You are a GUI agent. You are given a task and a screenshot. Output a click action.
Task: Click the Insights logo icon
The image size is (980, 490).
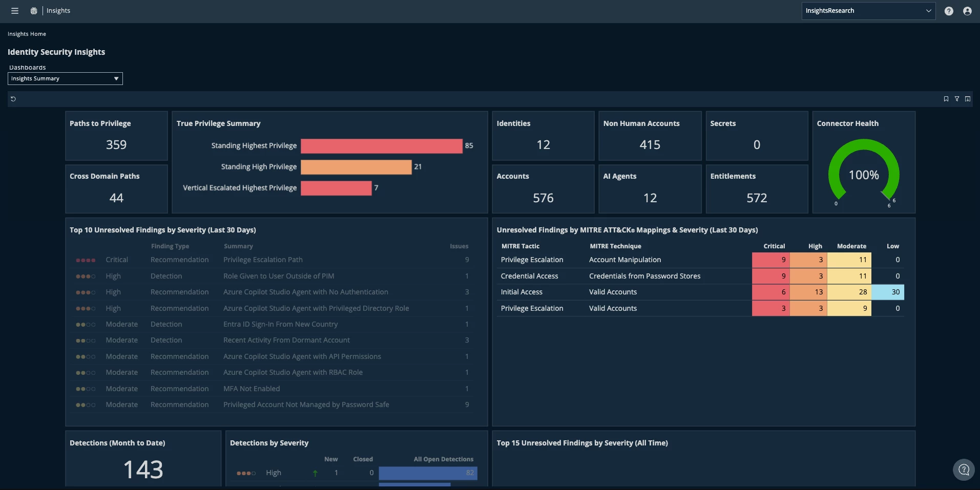tap(34, 11)
